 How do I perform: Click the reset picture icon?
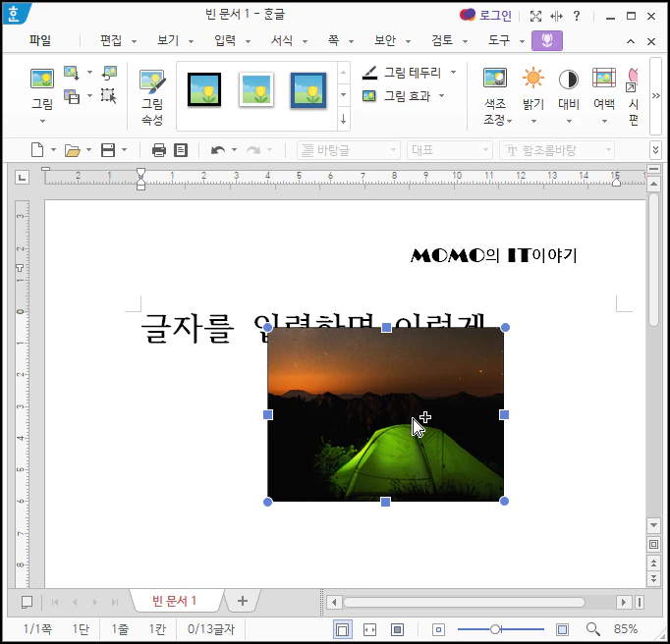(x=109, y=73)
